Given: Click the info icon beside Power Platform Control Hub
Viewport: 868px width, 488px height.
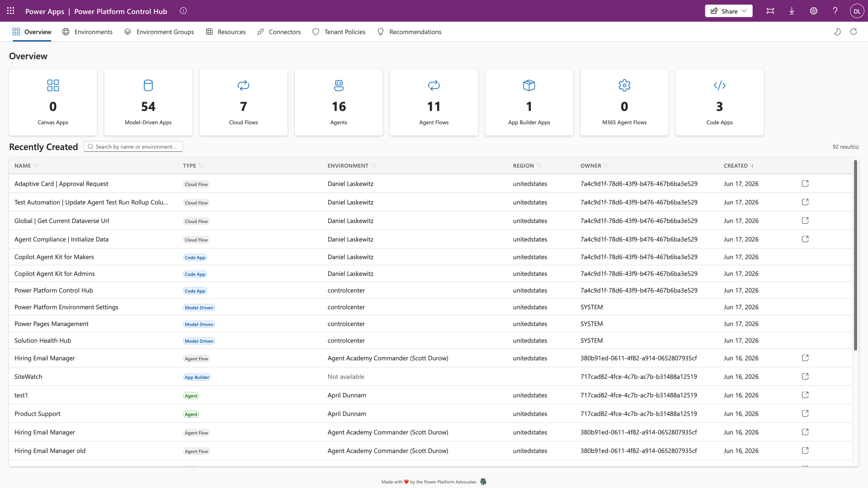Looking at the screenshot, I should pos(183,11).
